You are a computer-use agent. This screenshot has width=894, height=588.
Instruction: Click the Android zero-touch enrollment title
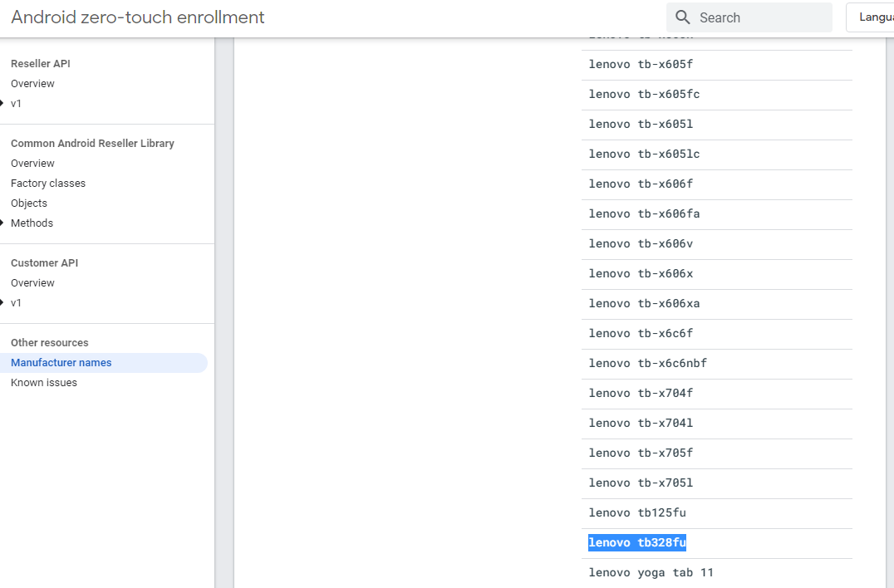click(x=138, y=17)
